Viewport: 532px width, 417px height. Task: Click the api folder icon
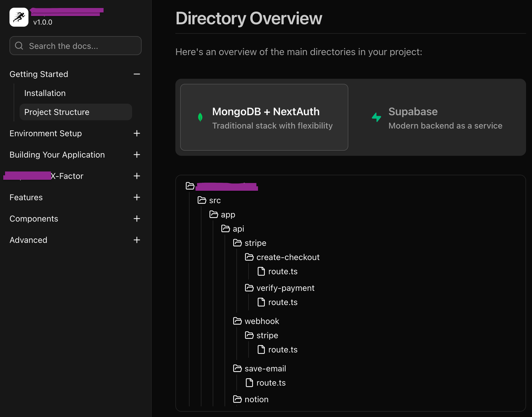(225, 229)
